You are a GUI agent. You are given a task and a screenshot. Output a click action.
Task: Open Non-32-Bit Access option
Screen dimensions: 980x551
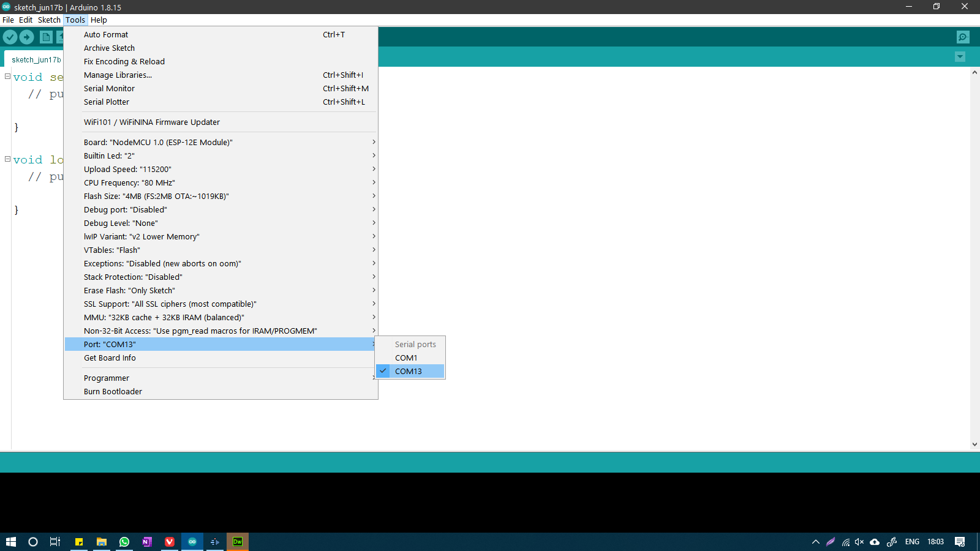coord(221,331)
